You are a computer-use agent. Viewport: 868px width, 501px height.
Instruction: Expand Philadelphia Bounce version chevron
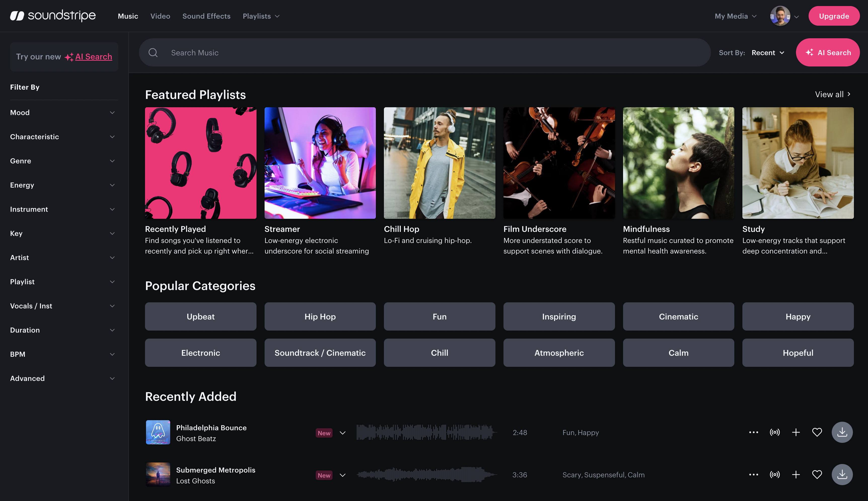tap(342, 433)
